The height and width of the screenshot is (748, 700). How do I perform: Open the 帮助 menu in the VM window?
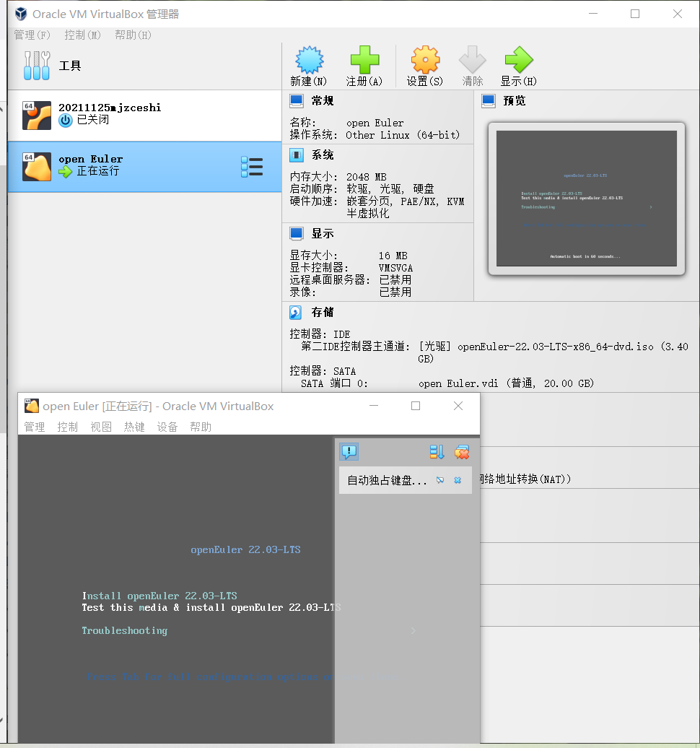(x=201, y=427)
